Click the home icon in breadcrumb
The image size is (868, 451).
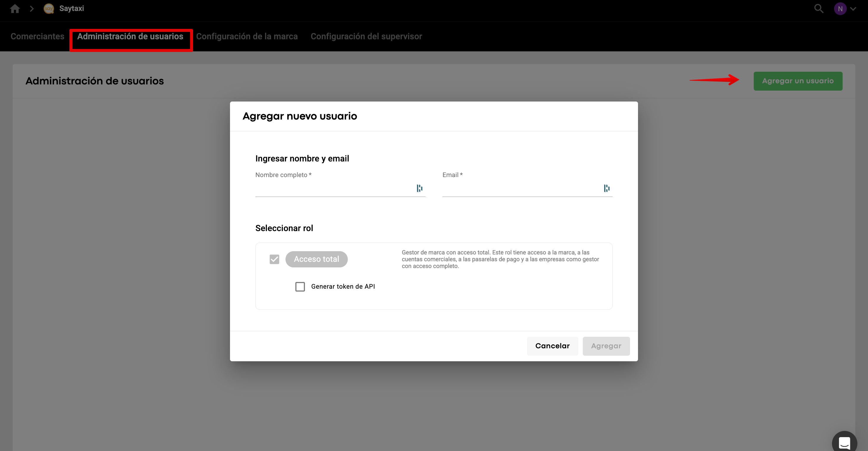click(15, 9)
